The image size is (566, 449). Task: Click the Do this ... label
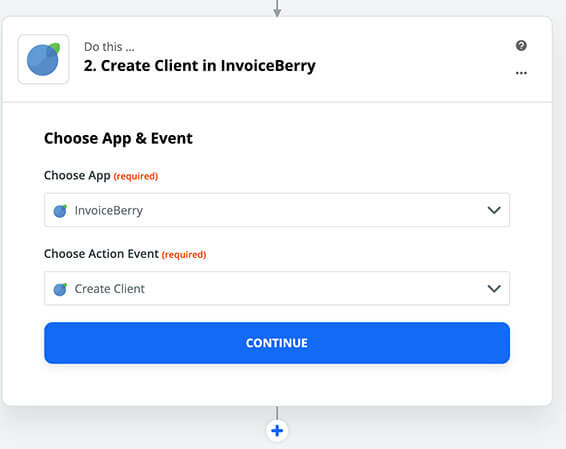[109, 47]
